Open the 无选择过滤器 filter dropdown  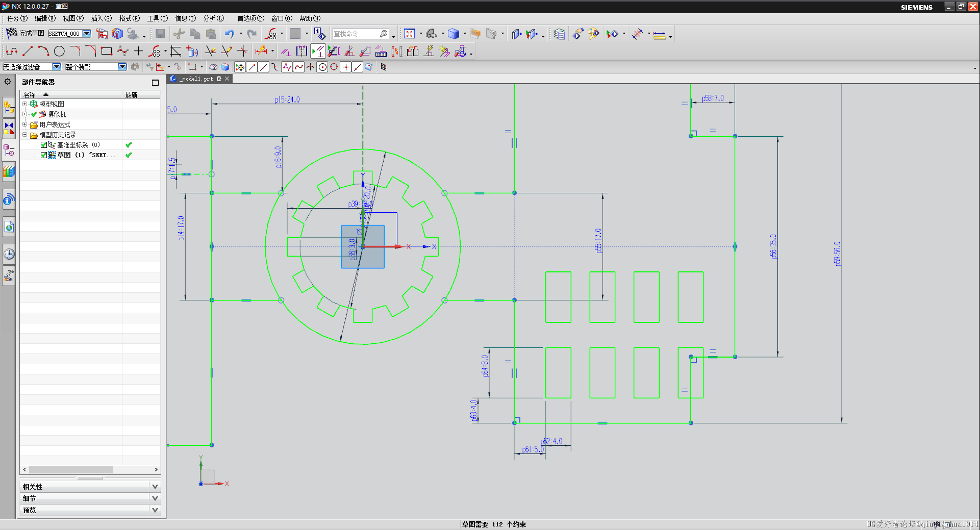click(x=56, y=67)
